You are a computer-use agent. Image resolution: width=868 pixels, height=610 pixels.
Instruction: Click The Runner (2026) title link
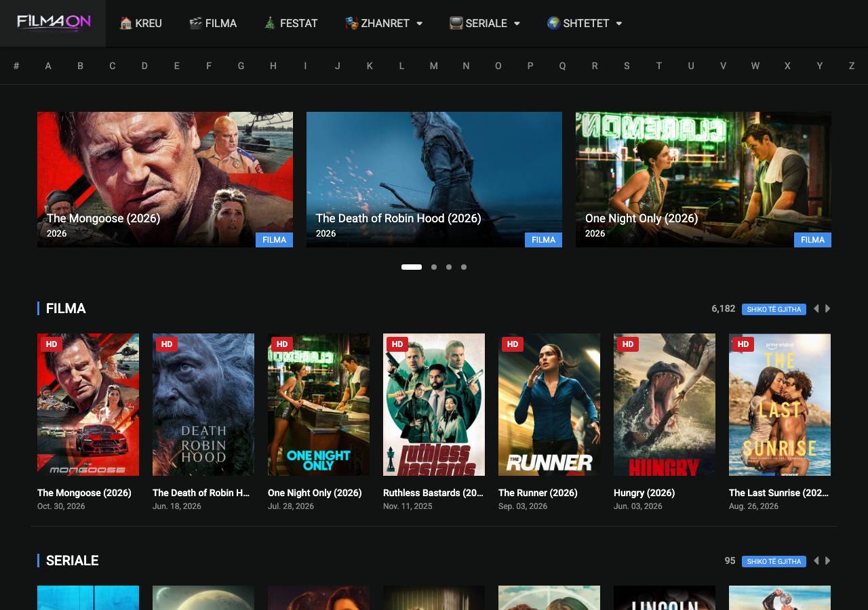coord(538,493)
